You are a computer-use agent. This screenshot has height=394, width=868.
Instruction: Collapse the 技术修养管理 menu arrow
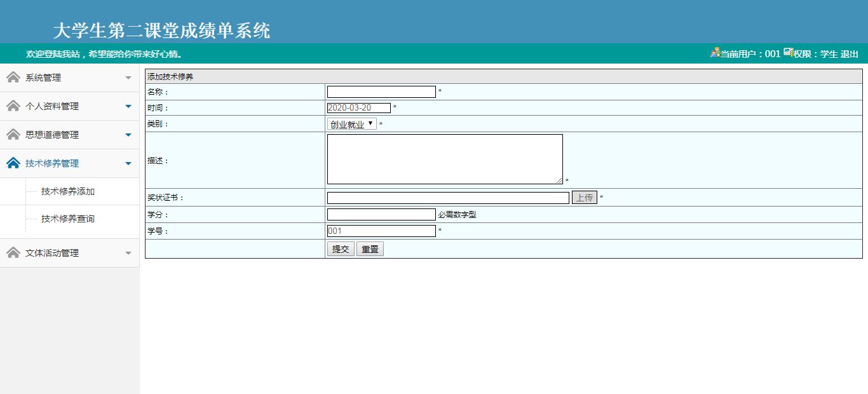[128, 163]
